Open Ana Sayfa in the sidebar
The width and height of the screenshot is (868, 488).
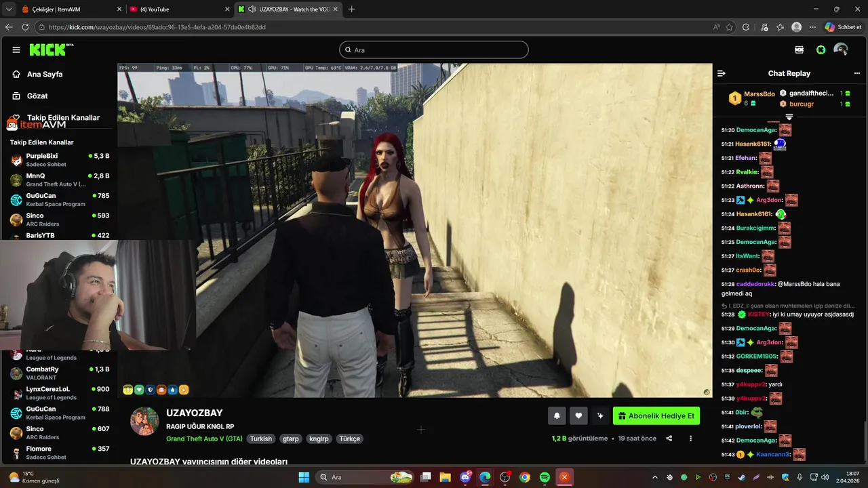tap(44, 74)
